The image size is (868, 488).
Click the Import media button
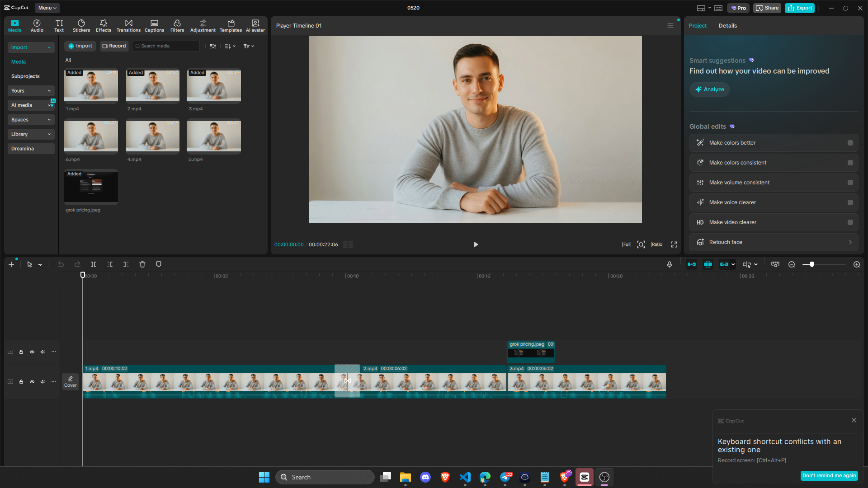[80, 46]
